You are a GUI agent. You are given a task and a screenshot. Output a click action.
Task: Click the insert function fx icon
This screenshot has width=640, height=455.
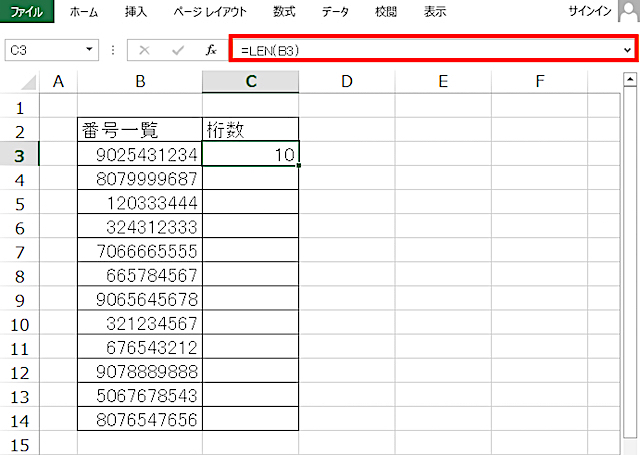210,49
